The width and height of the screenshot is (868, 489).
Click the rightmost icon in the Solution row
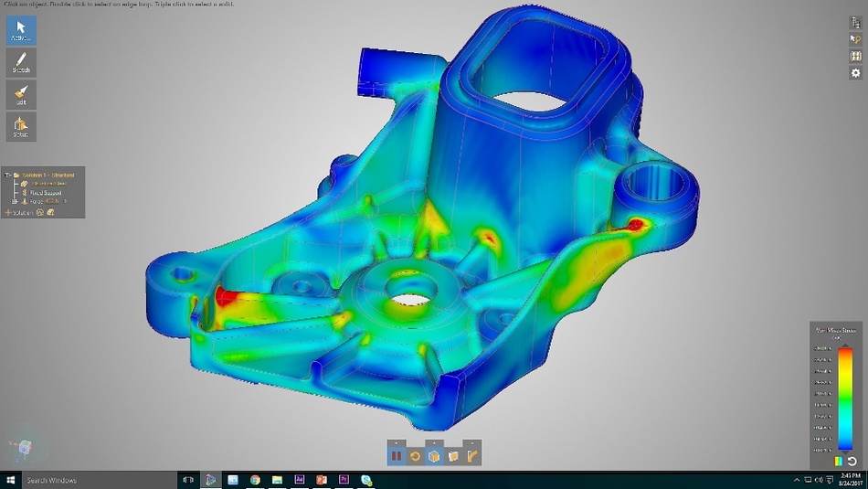(x=50, y=213)
